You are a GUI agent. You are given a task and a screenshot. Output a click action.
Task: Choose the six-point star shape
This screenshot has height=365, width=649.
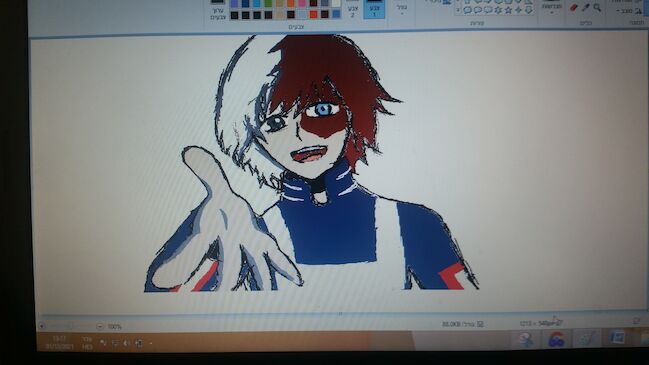click(498, 10)
